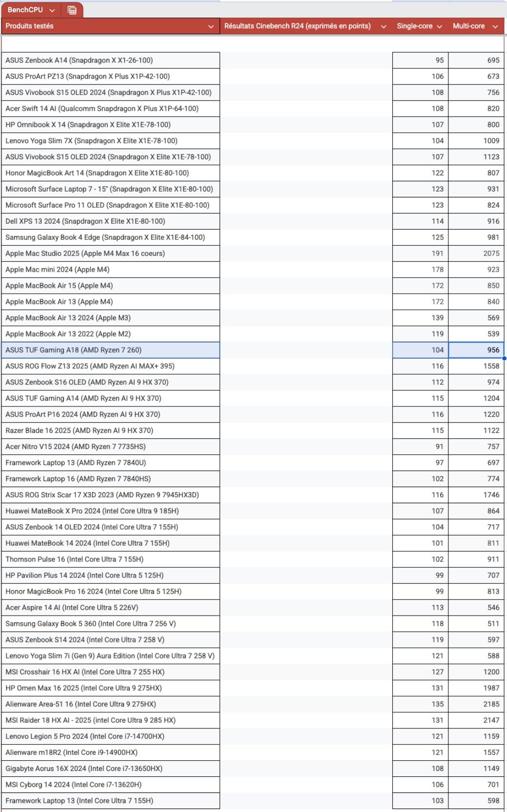Select Alienware Area-51 Multi-core score 2185
Screen dimensions: 507x812
click(x=476, y=705)
